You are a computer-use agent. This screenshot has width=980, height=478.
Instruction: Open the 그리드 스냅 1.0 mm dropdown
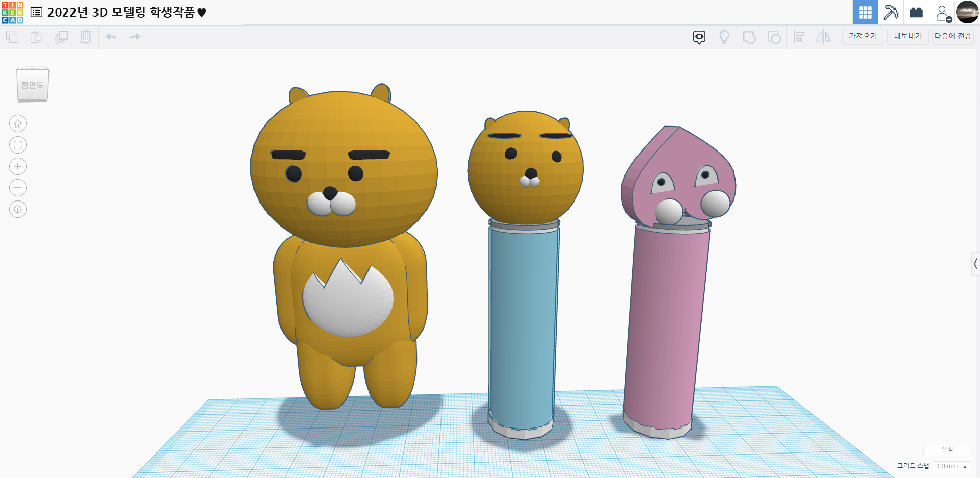click(952, 466)
